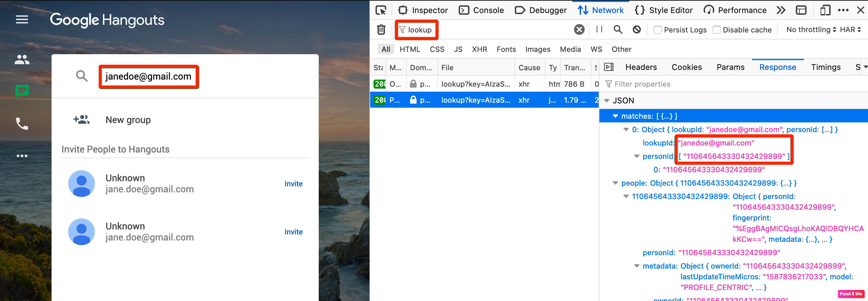This screenshot has height=301, width=868.
Task: Switch to the Style Editor tab
Action: click(x=664, y=10)
